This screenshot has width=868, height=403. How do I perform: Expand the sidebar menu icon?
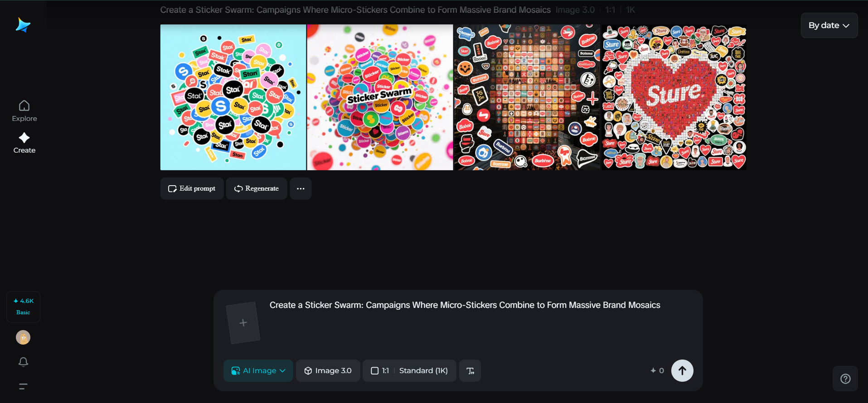[x=23, y=386]
